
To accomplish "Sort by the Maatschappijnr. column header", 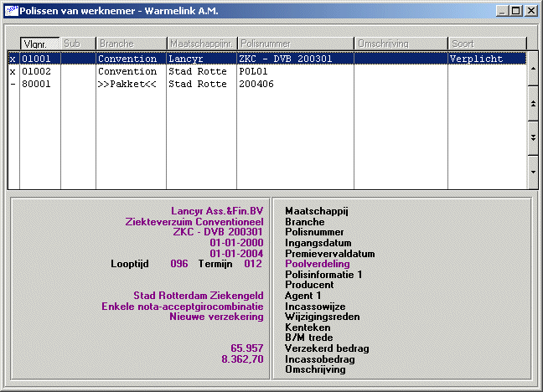I will [x=201, y=44].
